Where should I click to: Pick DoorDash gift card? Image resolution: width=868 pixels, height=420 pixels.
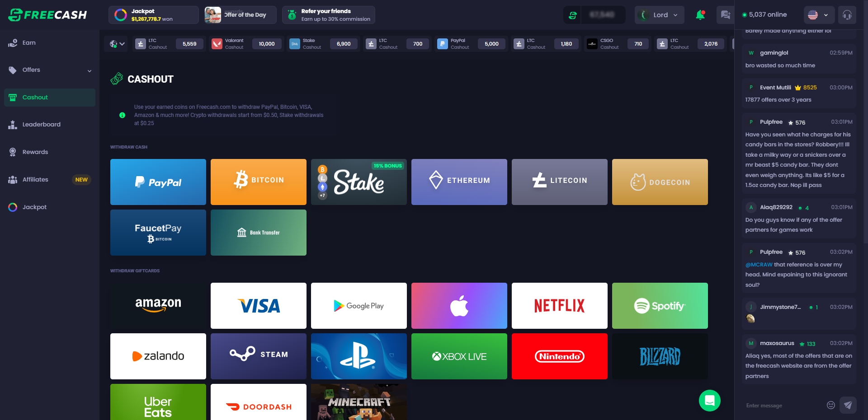259,402
